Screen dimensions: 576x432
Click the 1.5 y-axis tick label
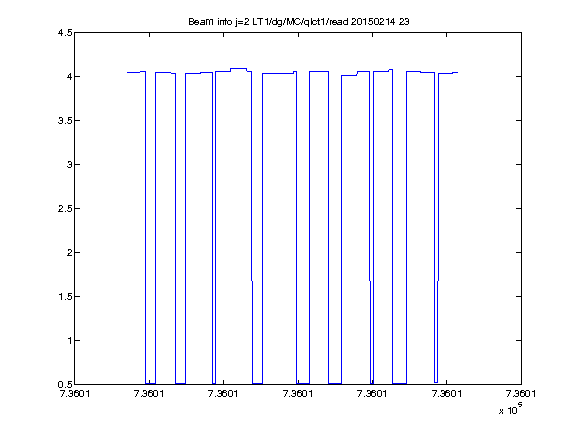tap(65, 296)
